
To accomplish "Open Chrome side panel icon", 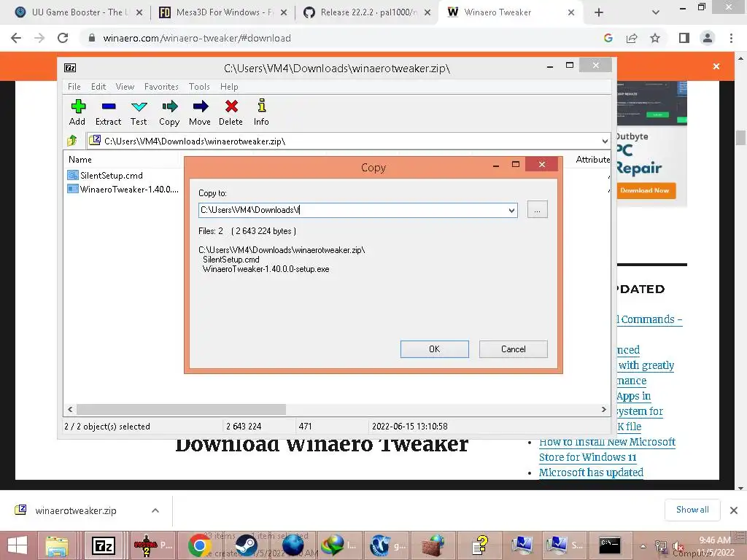I will pos(684,38).
